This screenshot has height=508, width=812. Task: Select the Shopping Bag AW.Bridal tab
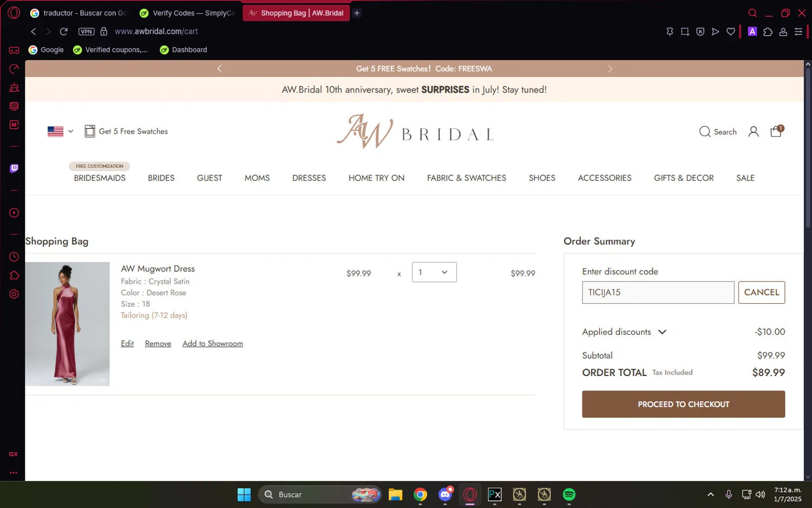(296, 13)
